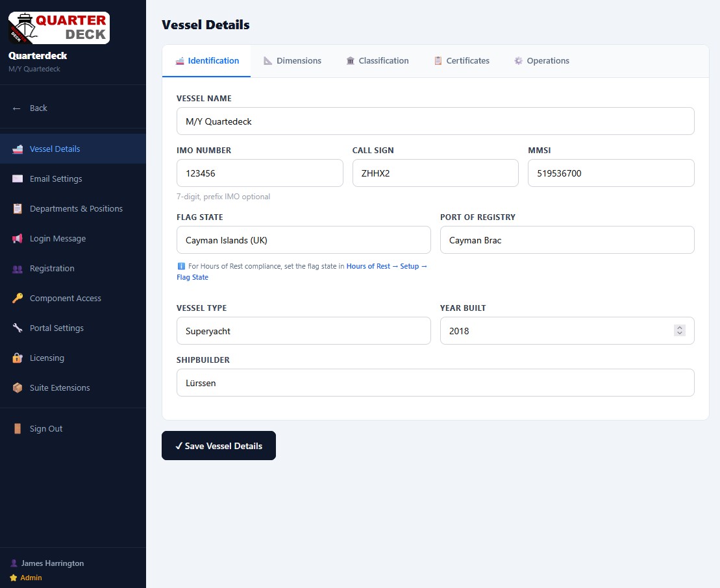Go to Email Settings in sidebar
Screen dimensions: 720x588
pos(73,179)
